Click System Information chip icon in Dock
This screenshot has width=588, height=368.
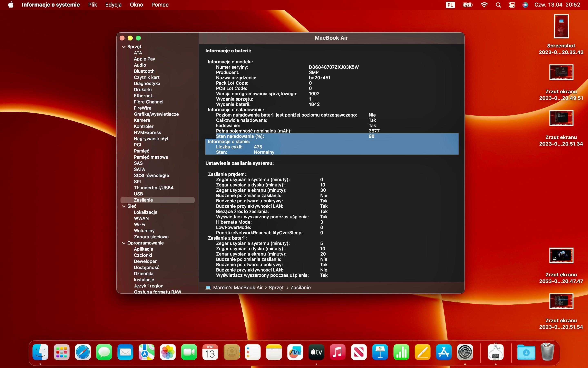[496, 352]
